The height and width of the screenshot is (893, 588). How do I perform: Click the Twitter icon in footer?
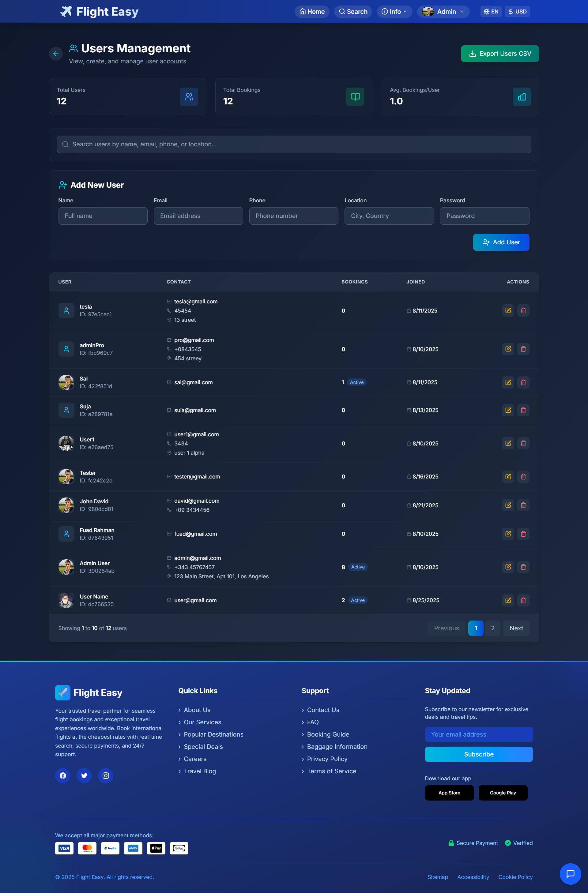[84, 775]
